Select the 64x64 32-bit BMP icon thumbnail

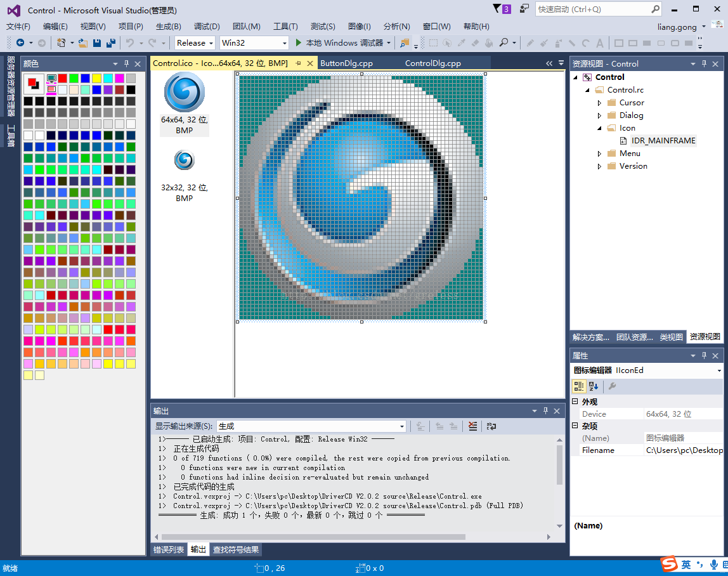click(185, 103)
